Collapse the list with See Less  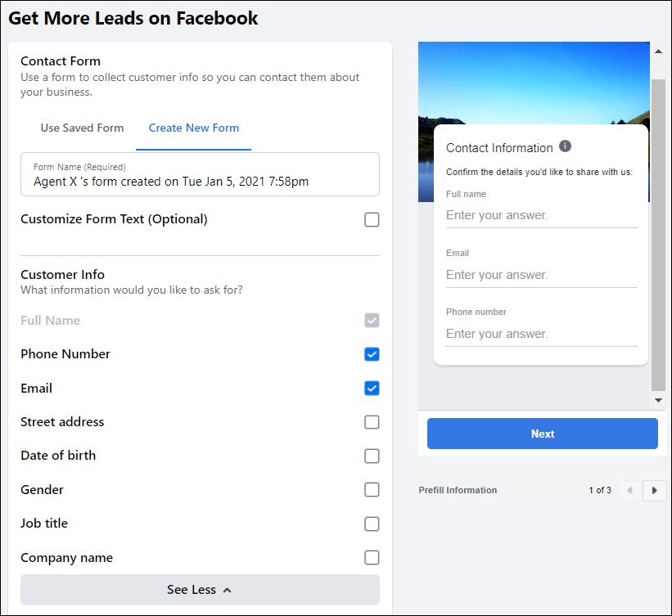pos(200,590)
